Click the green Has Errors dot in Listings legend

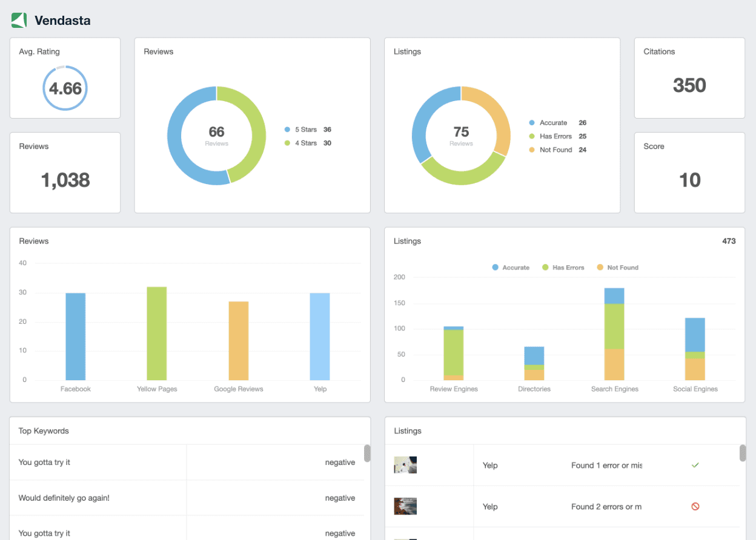(533, 136)
